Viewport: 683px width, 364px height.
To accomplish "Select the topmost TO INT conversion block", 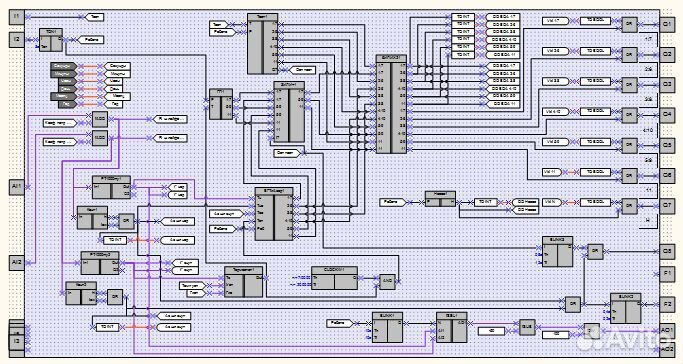I will point(463,17).
